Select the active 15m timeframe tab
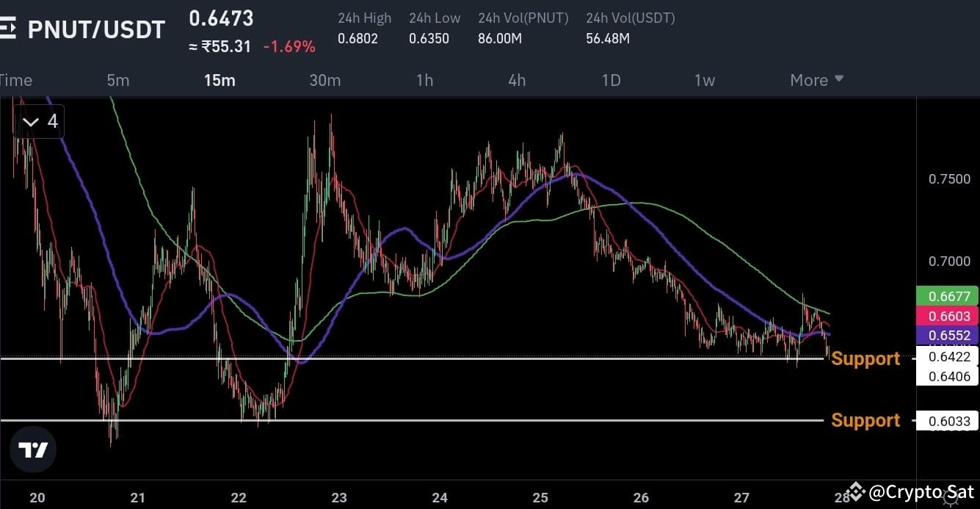980x509 pixels. point(219,80)
